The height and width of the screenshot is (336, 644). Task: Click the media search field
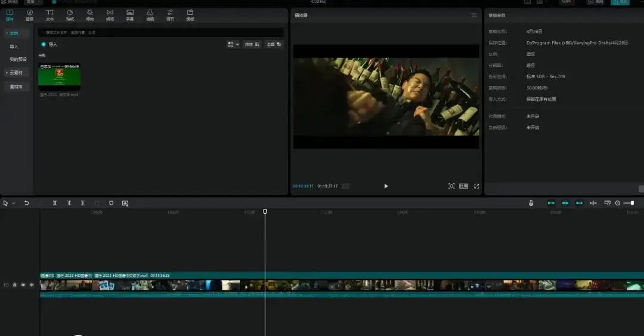161,32
